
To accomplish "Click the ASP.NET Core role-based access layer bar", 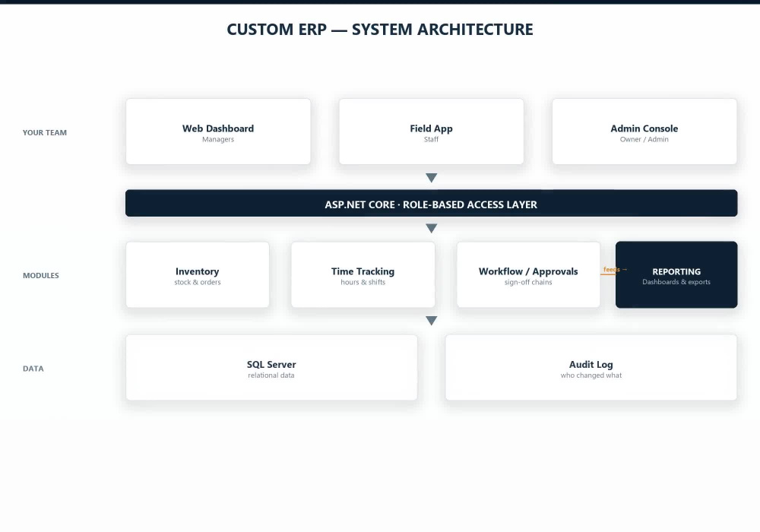I will point(432,203).
